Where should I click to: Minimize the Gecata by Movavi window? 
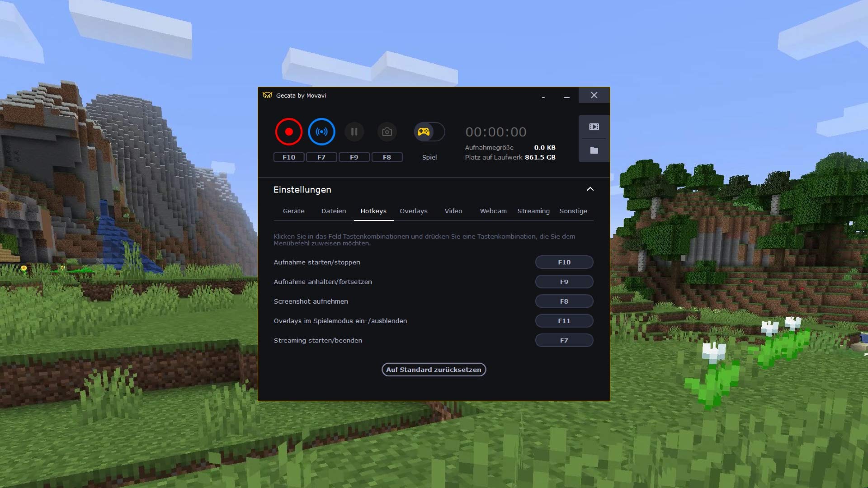pos(566,97)
